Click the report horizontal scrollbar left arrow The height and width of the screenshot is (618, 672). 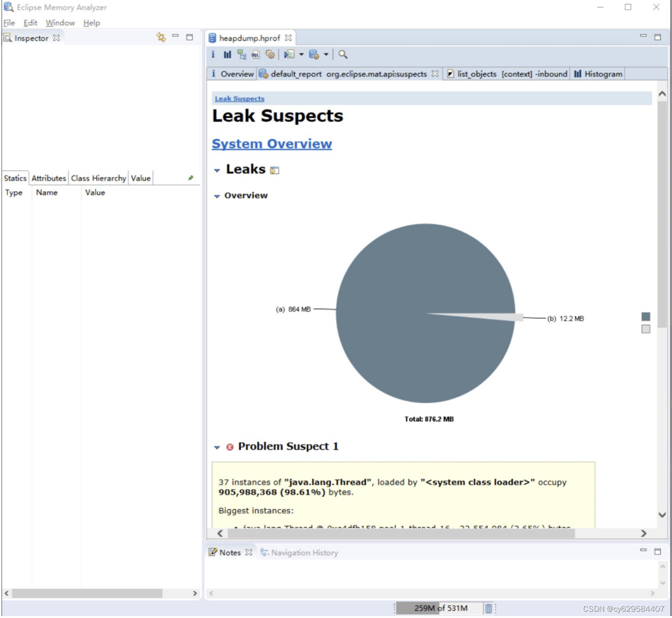pos(220,533)
